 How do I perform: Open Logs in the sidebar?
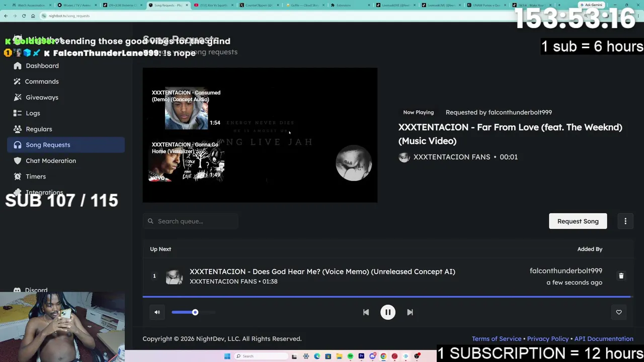click(66, 113)
